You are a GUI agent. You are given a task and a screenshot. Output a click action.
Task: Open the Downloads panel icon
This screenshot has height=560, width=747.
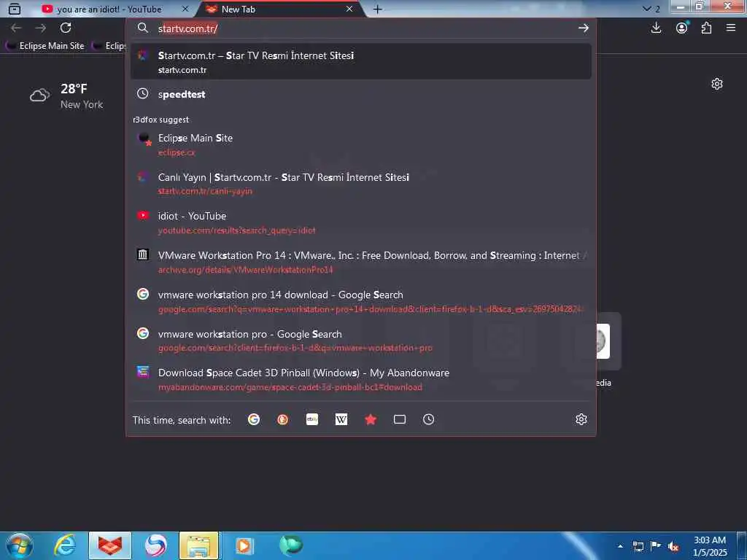pos(656,28)
